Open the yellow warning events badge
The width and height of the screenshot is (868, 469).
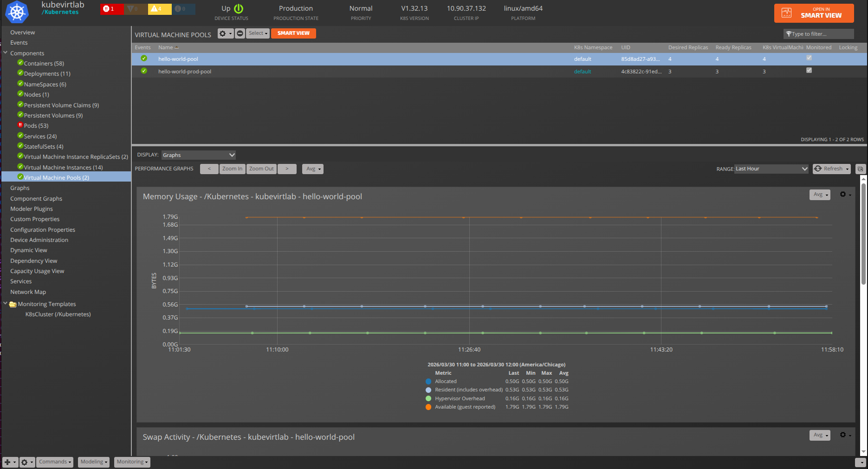pyautogui.click(x=159, y=9)
